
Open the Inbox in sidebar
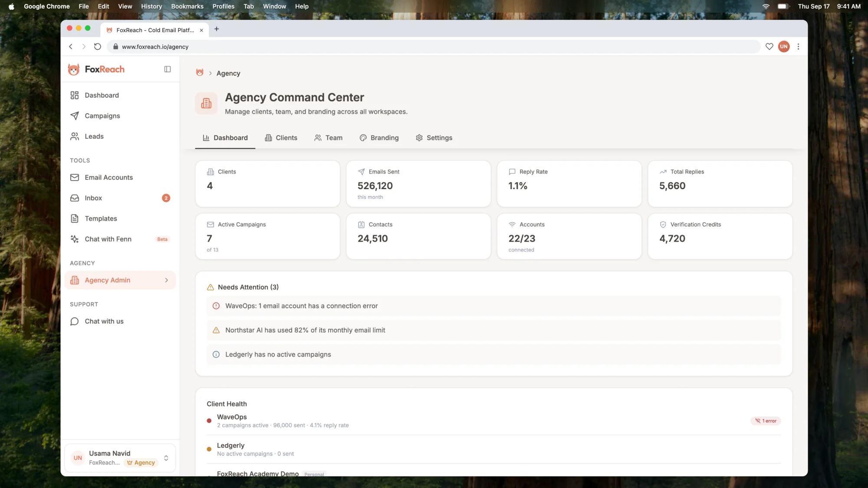pyautogui.click(x=120, y=198)
